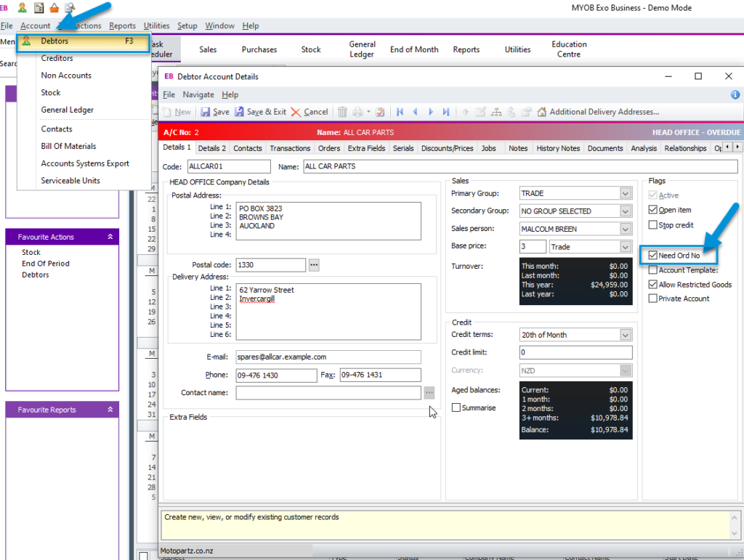Viewport: 744px width, 560px height.
Task: Switch to the Discounts/Prices tab
Action: click(447, 148)
